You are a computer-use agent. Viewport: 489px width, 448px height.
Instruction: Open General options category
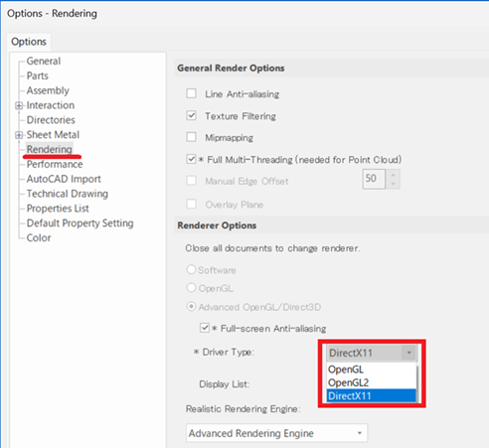coord(44,61)
